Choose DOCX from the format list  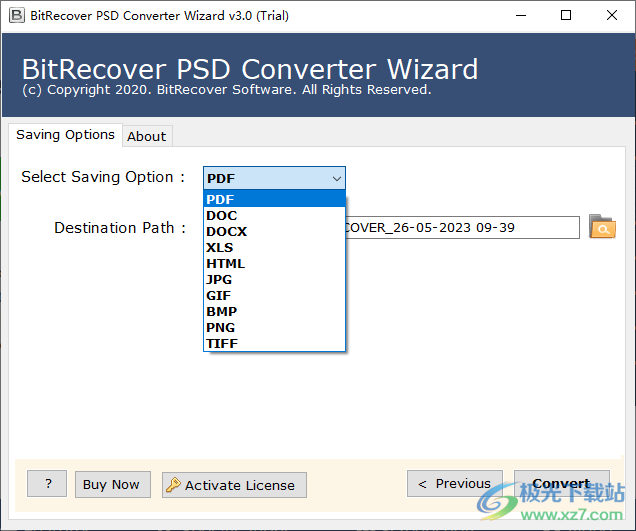tap(274, 231)
